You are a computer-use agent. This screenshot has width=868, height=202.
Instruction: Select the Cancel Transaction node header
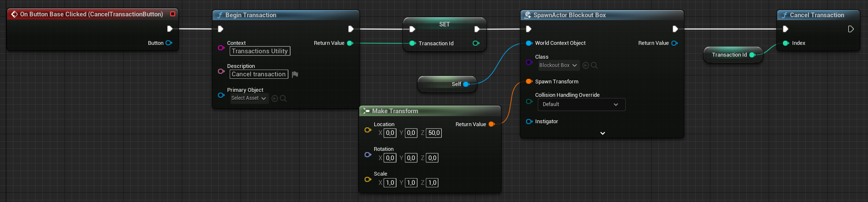(x=816, y=15)
